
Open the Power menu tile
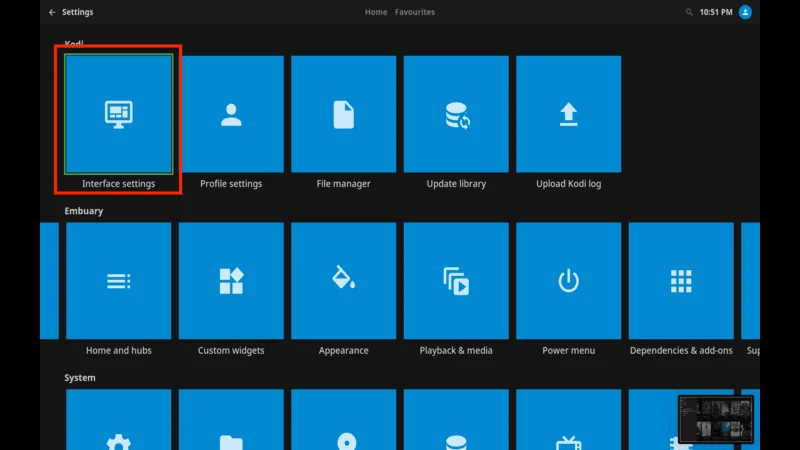coord(568,281)
